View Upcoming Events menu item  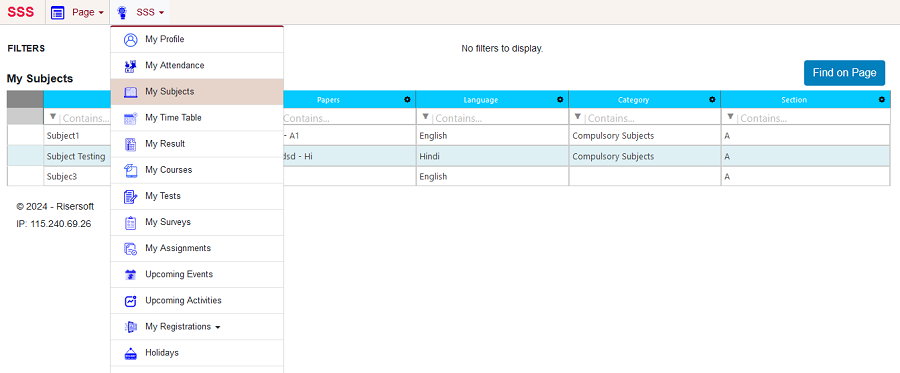click(x=197, y=275)
